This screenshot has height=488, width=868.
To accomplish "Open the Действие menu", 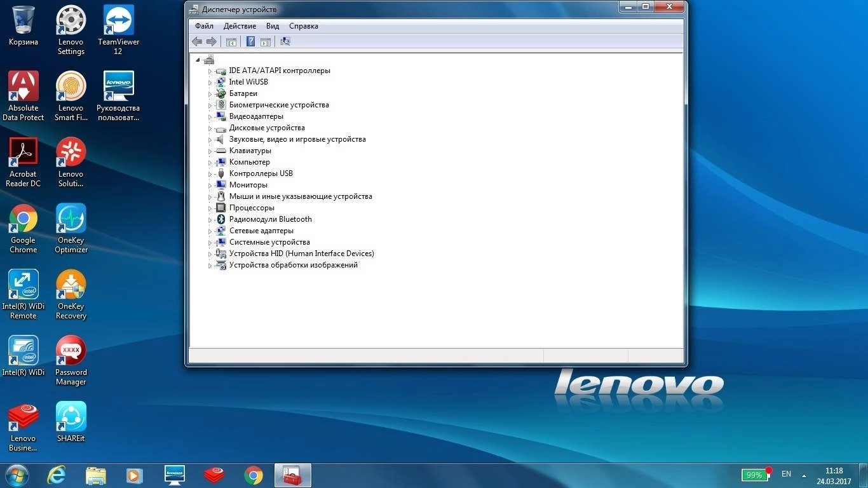I will pos(240,26).
